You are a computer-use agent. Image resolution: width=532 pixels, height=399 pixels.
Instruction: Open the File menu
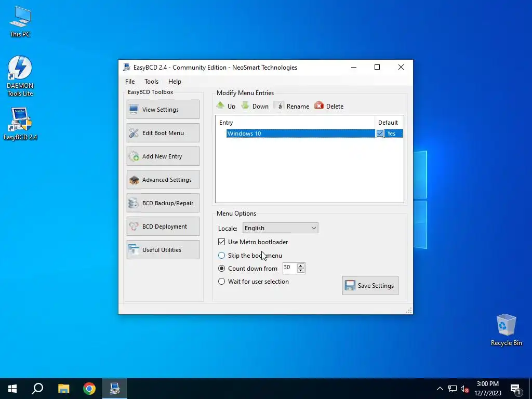[130, 82]
